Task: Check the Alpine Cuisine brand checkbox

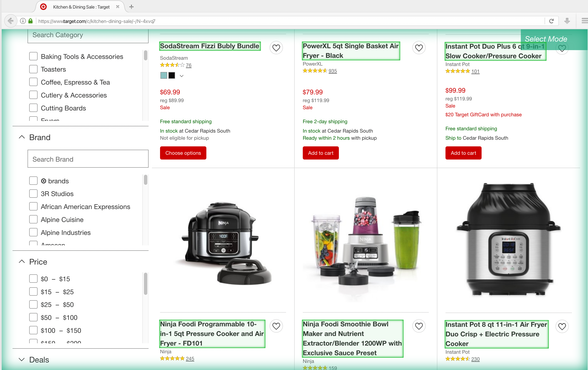Action: [x=33, y=219]
